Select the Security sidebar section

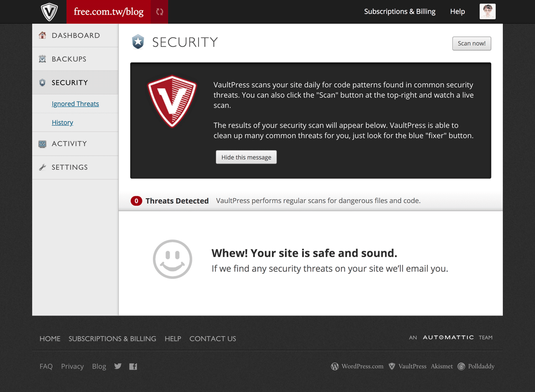point(75,82)
